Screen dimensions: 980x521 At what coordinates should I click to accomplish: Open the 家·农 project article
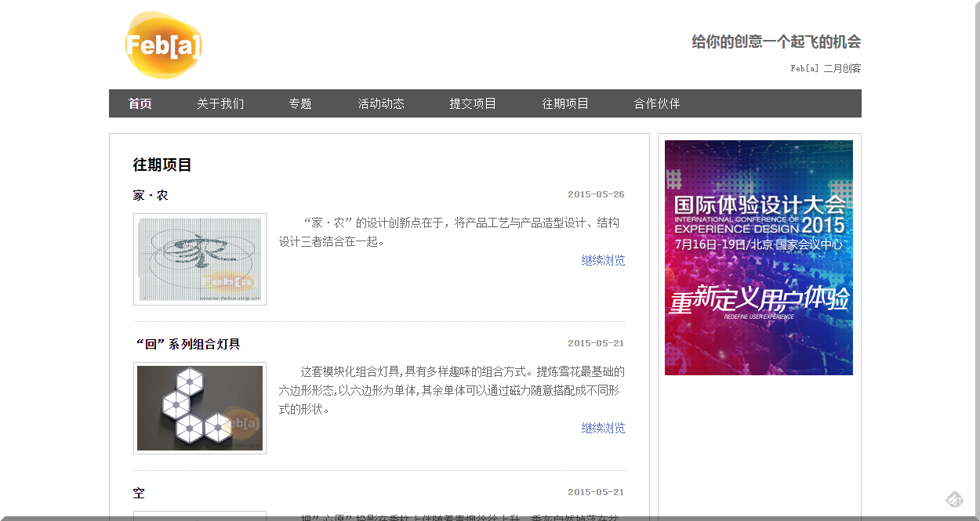[x=152, y=195]
